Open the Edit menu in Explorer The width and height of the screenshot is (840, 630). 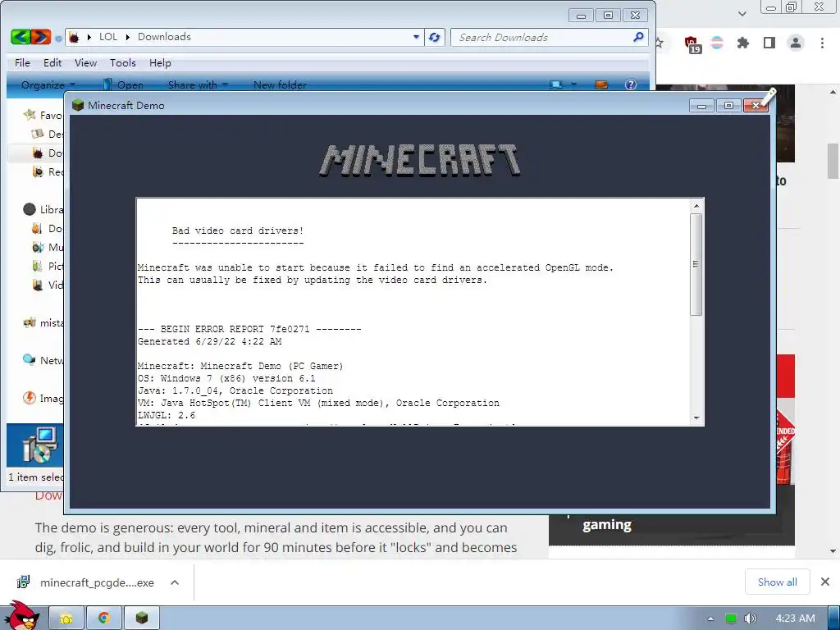[x=52, y=62]
